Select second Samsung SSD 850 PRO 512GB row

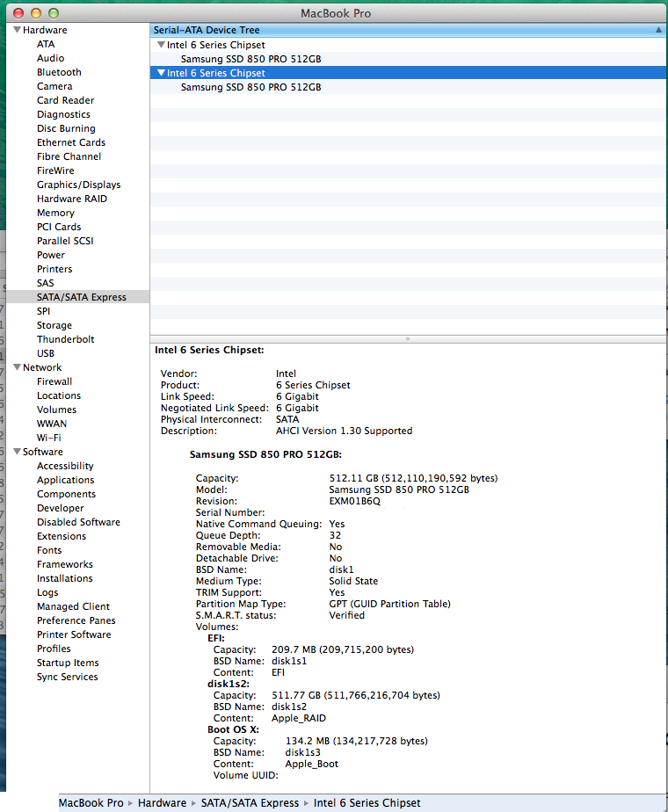[x=408, y=87]
